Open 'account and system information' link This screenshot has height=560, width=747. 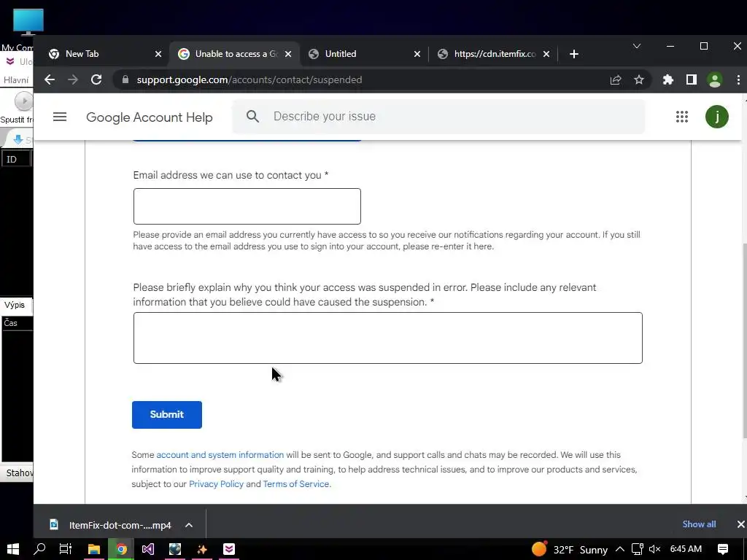[220, 455]
